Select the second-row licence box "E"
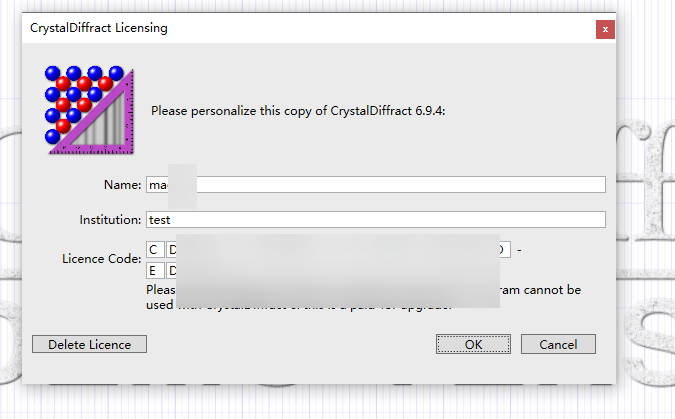 (x=155, y=271)
